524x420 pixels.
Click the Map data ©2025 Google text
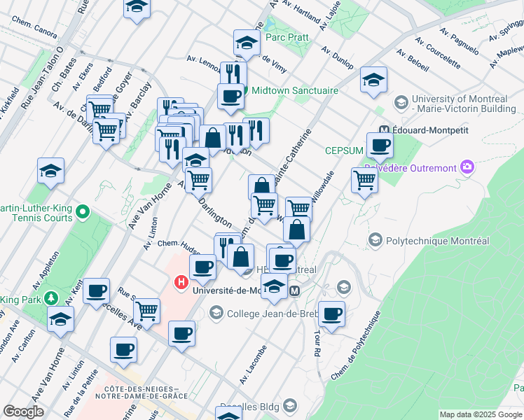[481, 414]
